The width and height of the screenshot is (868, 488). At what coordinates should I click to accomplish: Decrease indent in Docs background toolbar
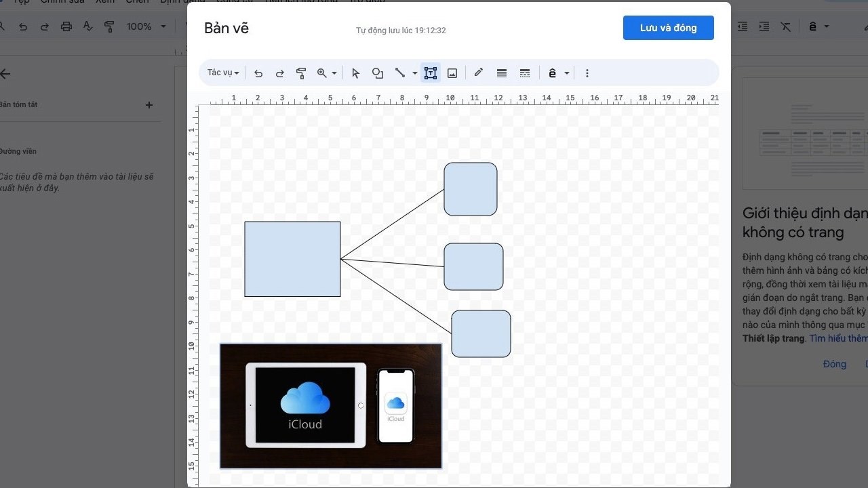(x=743, y=26)
